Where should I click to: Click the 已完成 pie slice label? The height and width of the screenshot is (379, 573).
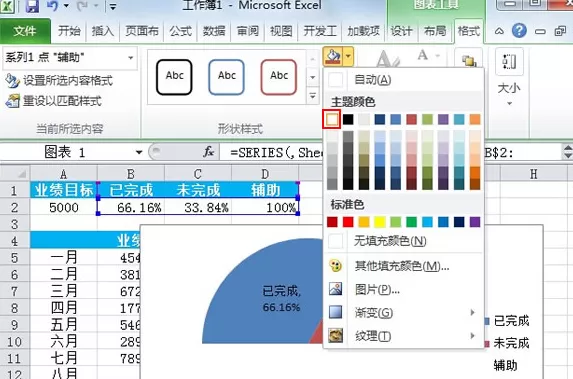[282, 299]
